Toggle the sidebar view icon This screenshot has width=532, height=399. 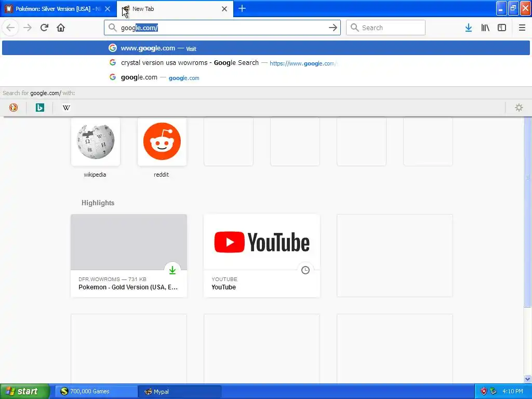click(502, 28)
